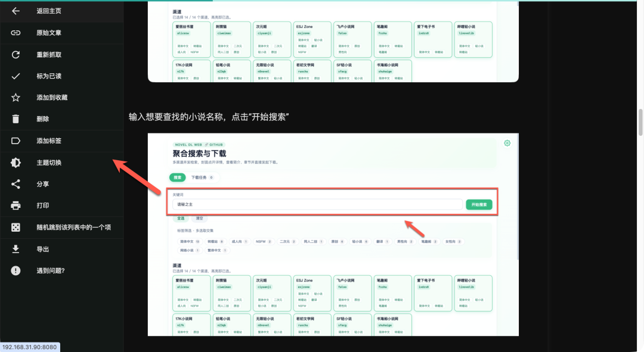Click the back arrow to return home
644x352 pixels.
[x=16, y=11]
